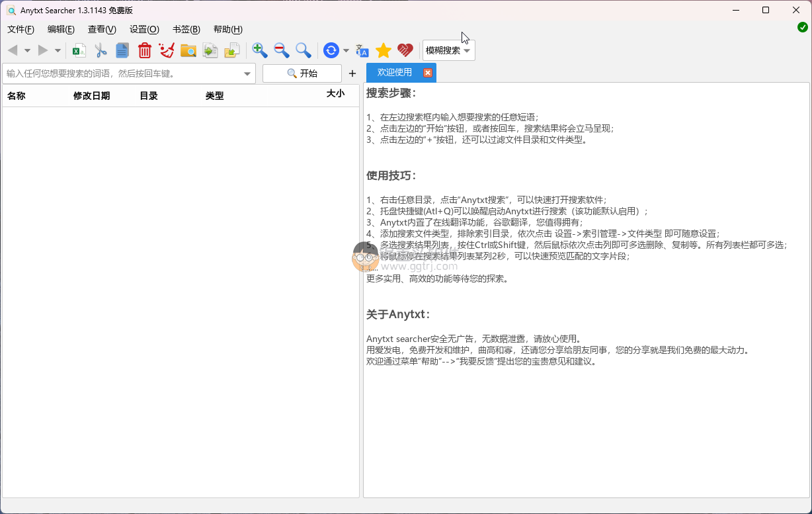Screen dimensions: 812x514
Task: Sort by the 大小 column header
Action: 335,94
